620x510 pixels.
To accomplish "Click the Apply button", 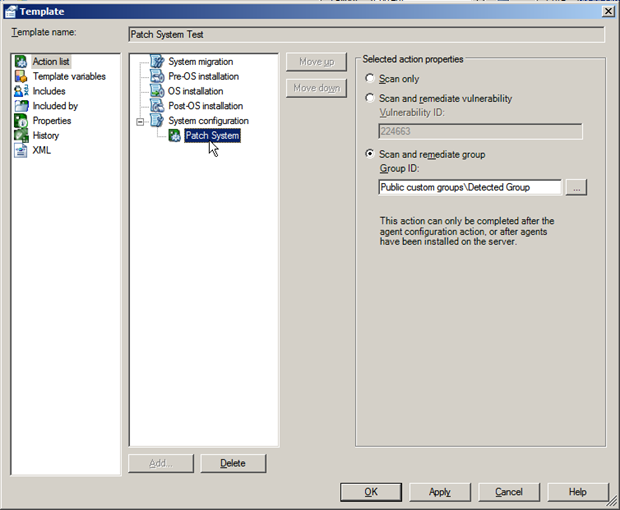I will click(440, 492).
